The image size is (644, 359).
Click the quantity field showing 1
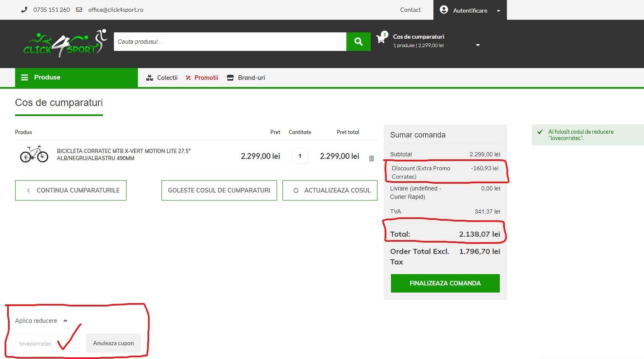(300, 156)
